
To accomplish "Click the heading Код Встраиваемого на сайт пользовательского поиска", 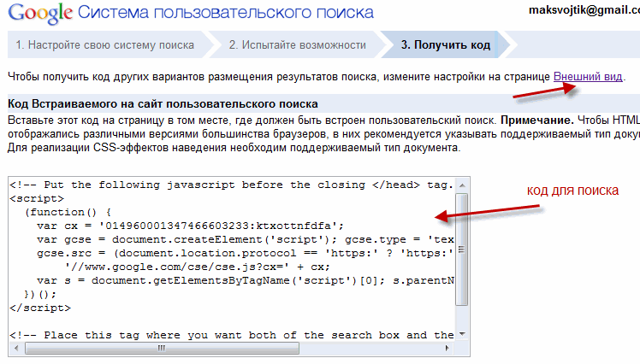I will [x=163, y=104].
